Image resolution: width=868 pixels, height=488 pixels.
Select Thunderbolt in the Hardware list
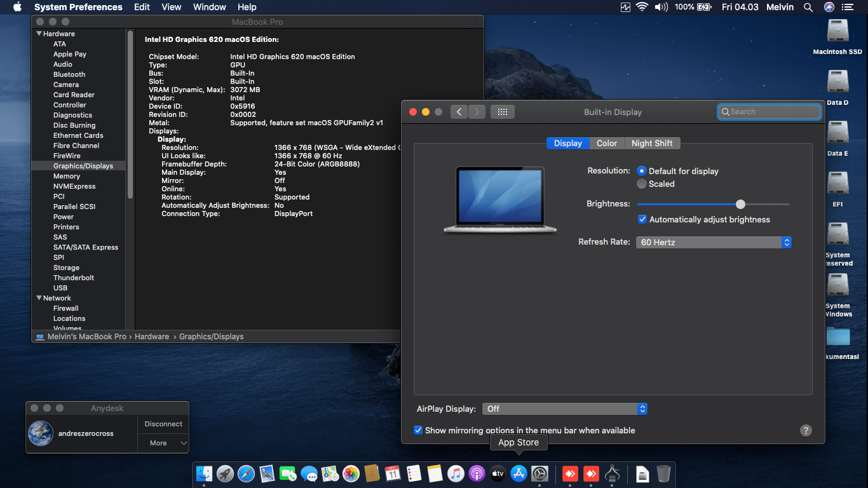coord(74,278)
